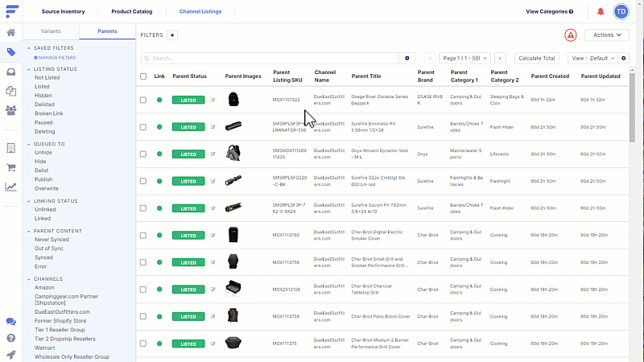Select checkbox for Char-Broil Patio Bistro Cover row
The image size is (644, 362).
(143, 316)
